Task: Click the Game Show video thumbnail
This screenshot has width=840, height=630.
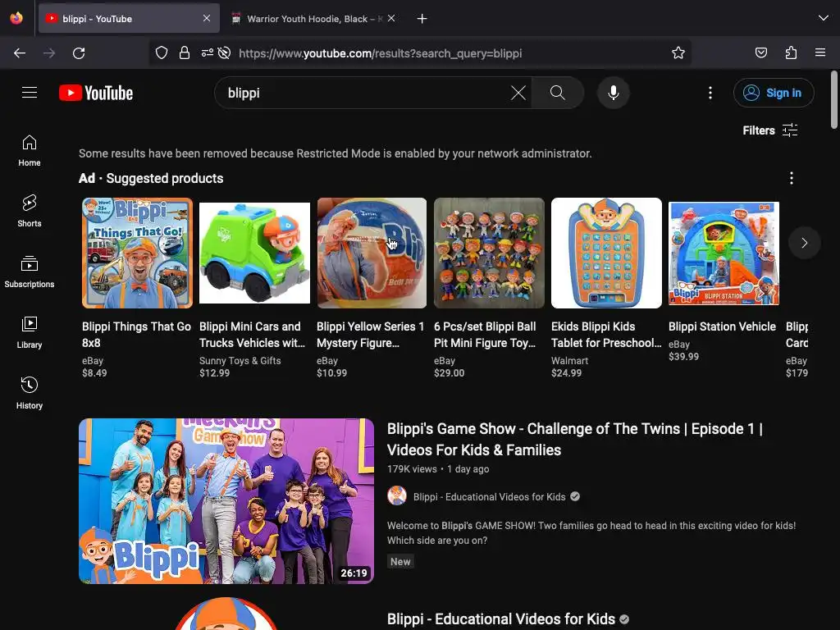Action: (x=226, y=501)
